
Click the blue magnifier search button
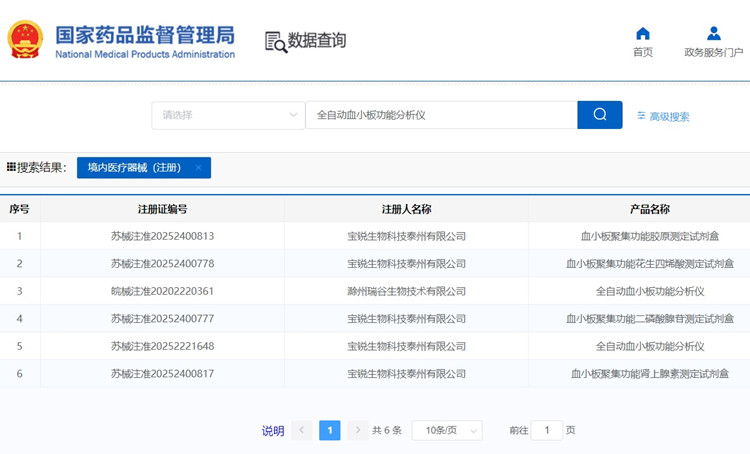pyautogui.click(x=600, y=115)
